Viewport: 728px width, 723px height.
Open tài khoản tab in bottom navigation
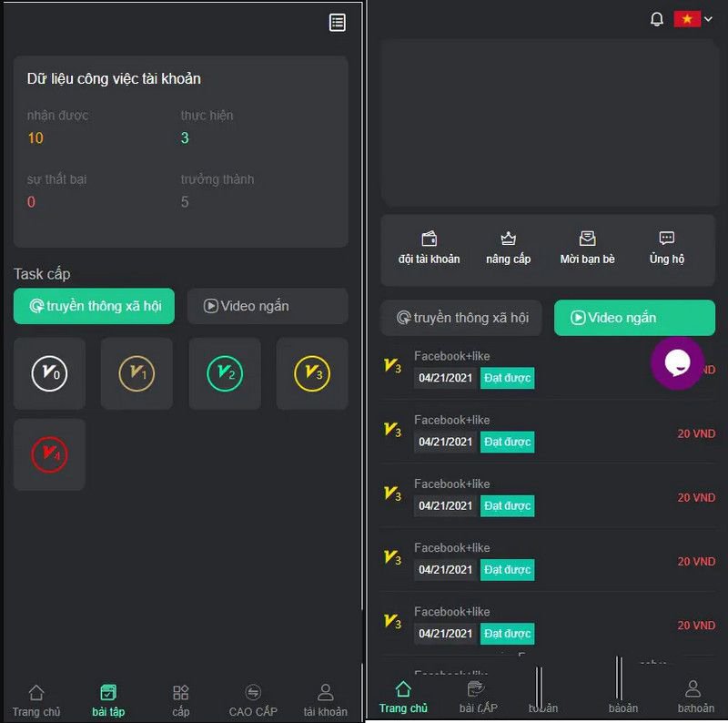325,700
